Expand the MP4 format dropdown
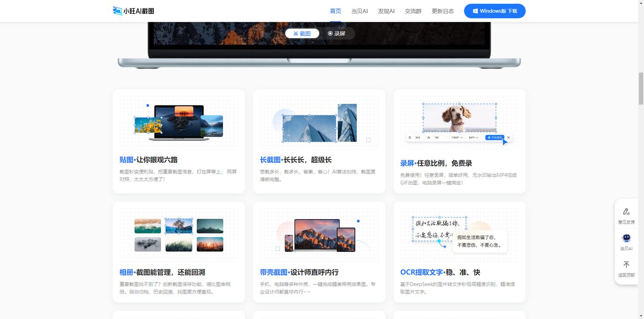The image size is (644, 319). click(473, 138)
